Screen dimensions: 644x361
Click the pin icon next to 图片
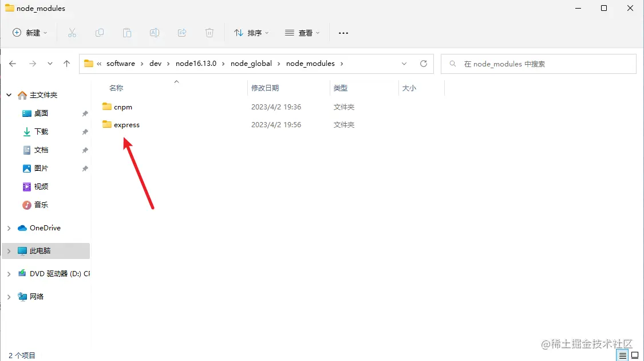[x=85, y=168]
